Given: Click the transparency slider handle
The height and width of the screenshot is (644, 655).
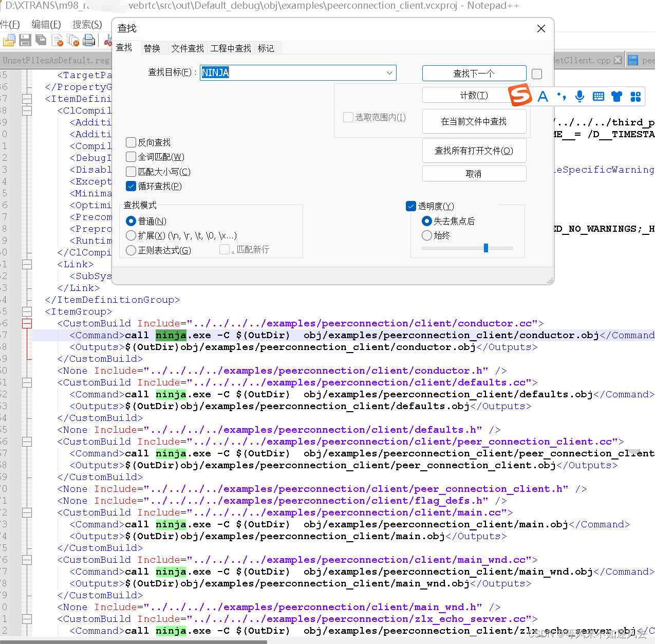Looking at the screenshot, I should coord(486,248).
